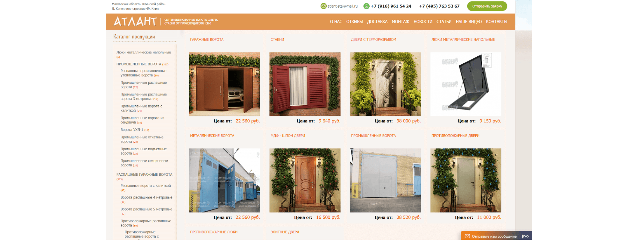This screenshot has height=240, width=644.
Task: Open the ДОСТАВКА menu item
Action: (x=377, y=22)
